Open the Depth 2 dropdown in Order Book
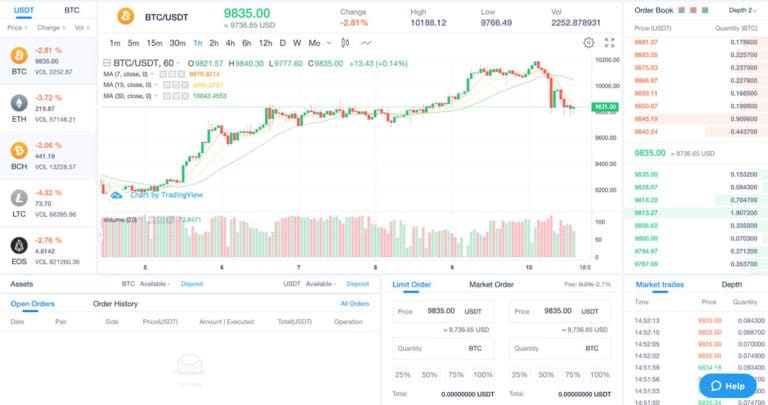This screenshot has width=768, height=405. (743, 10)
